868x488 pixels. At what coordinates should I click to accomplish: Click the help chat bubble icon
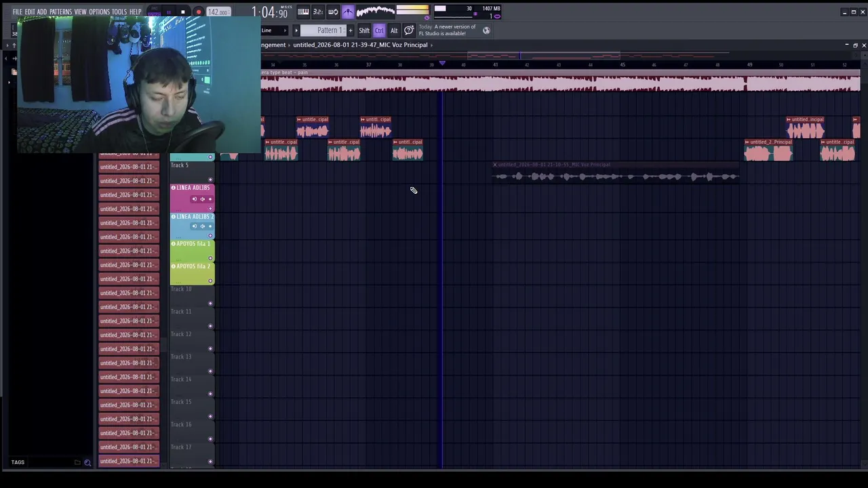[x=409, y=30]
